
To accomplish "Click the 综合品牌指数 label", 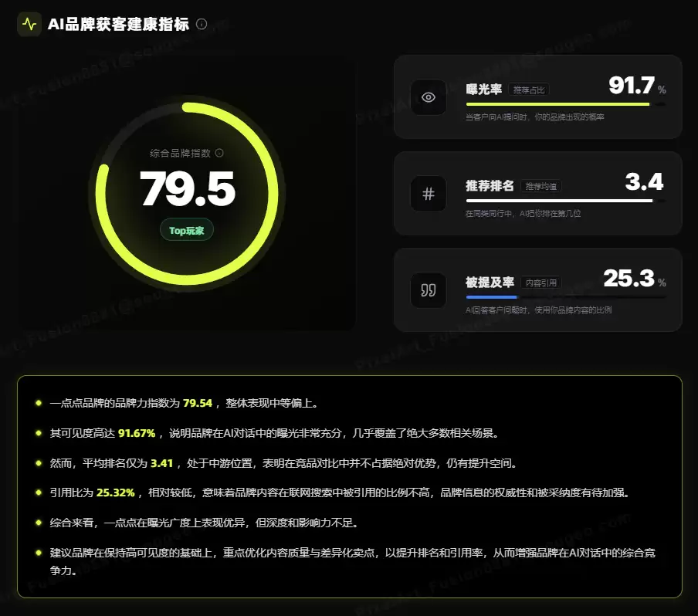I will [x=180, y=153].
